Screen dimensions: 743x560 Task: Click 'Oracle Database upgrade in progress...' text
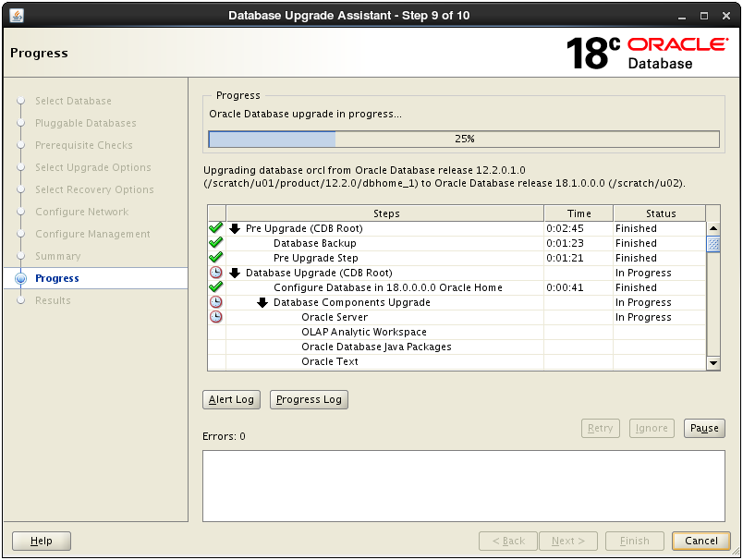click(305, 114)
